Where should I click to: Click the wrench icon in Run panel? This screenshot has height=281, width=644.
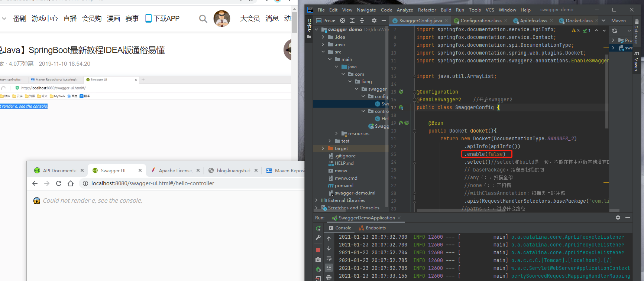pos(318,238)
